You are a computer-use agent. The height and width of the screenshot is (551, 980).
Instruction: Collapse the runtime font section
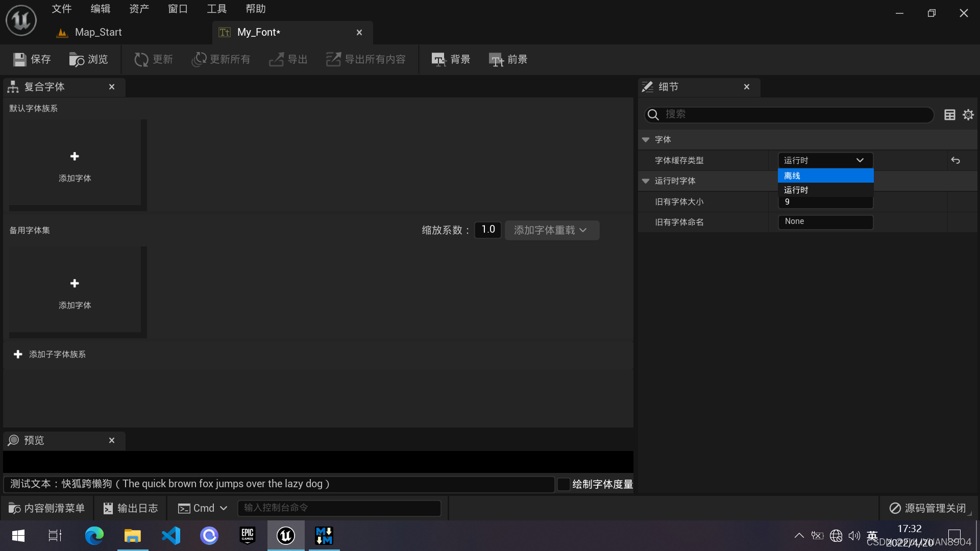click(646, 181)
